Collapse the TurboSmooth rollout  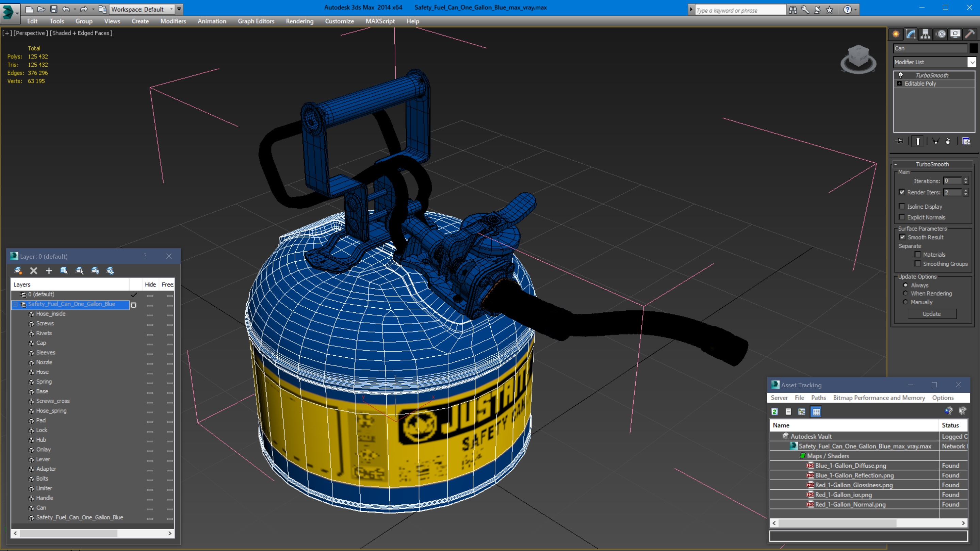(896, 164)
